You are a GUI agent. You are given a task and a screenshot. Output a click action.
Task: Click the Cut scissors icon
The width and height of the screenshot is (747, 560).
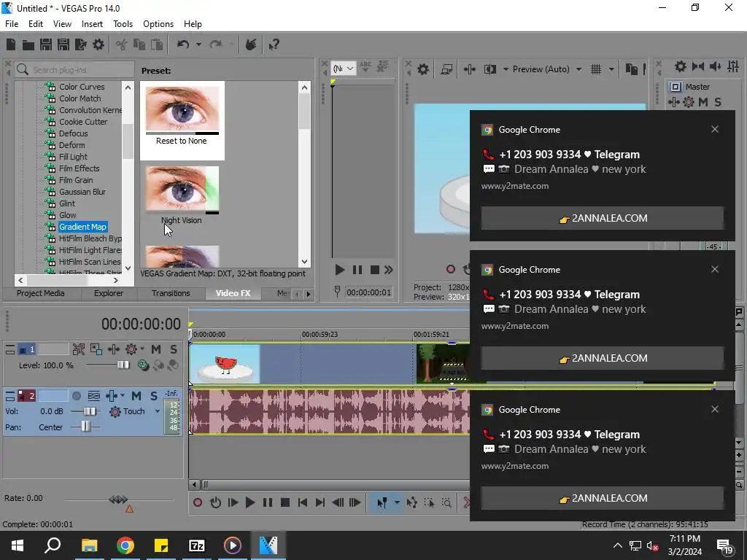pos(122,44)
